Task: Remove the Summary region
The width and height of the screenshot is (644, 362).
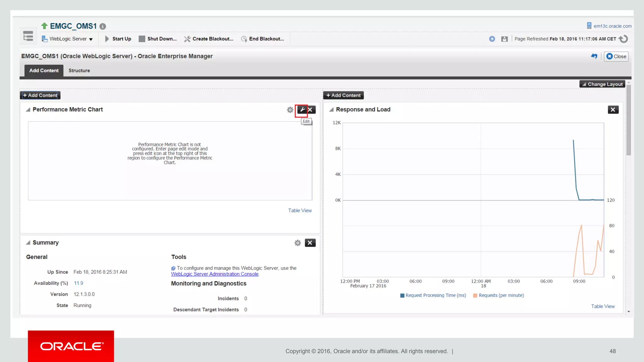Action: tap(310, 243)
